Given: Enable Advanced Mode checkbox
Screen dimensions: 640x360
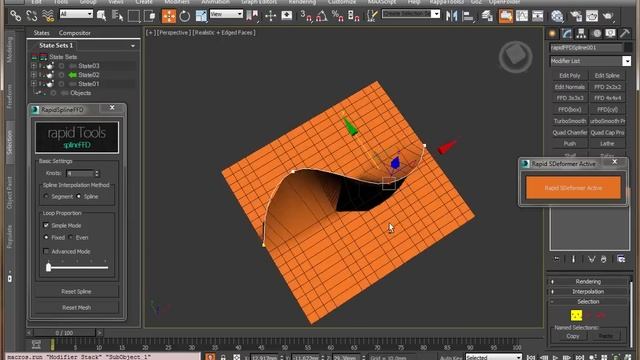Looking at the screenshot, I should click(46, 251).
